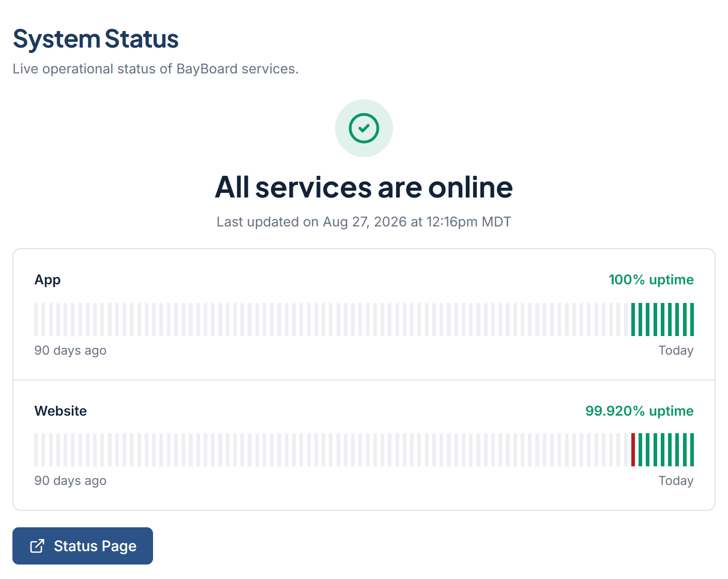Click 'Live operational status of BayBoard services' text

[156, 69]
